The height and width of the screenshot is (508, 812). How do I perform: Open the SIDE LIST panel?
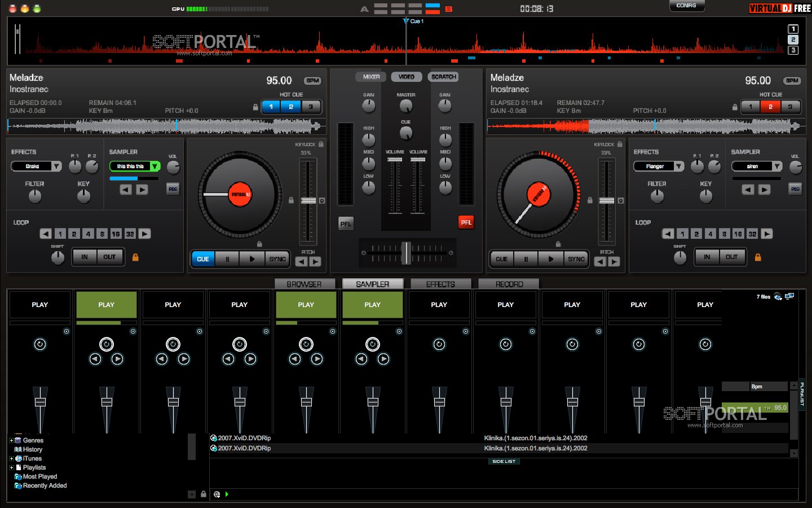(x=504, y=462)
